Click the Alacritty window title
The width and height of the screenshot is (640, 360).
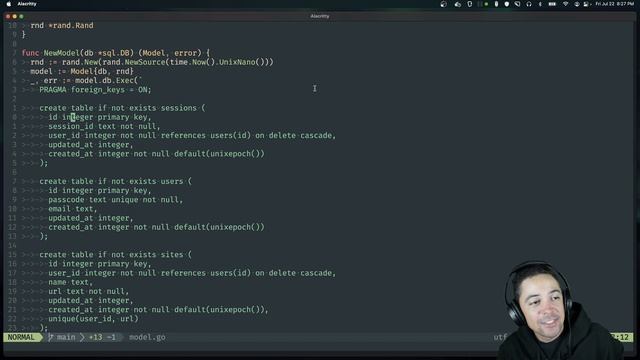pyautogui.click(x=320, y=16)
